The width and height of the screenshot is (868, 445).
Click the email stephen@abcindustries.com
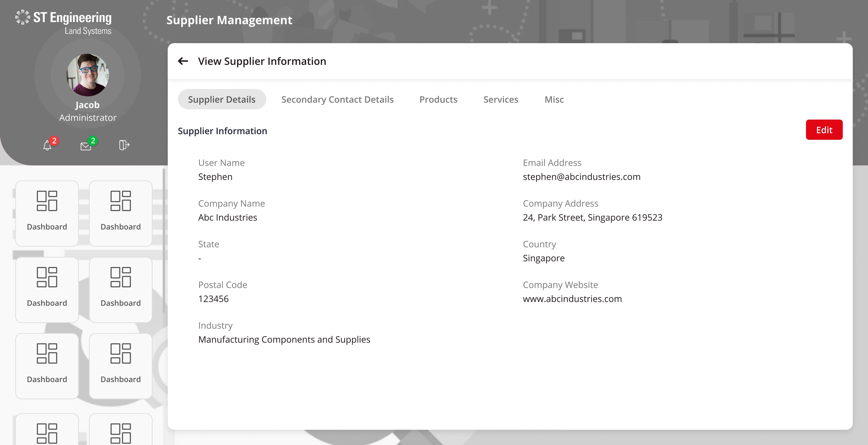pos(582,177)
